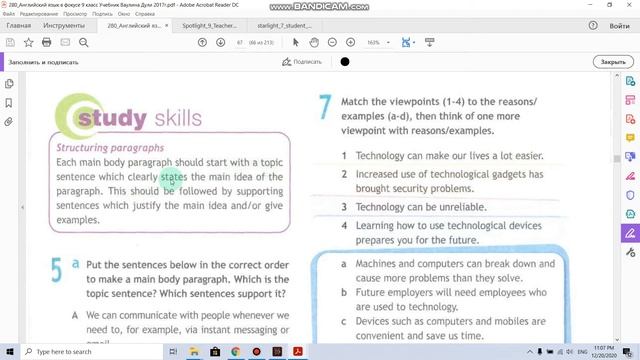Open the bookmarks panel
Screen dimensions: 640x360
pyautogui.click(x=9, y=103)
